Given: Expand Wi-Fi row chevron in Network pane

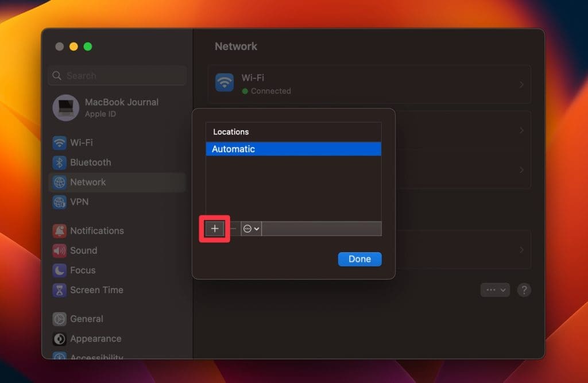Looking at the screenshot, I should 521,84.
